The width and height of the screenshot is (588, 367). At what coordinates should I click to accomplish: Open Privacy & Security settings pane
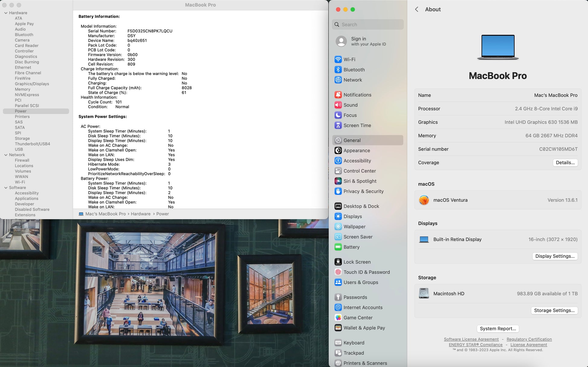pos(363,191)
